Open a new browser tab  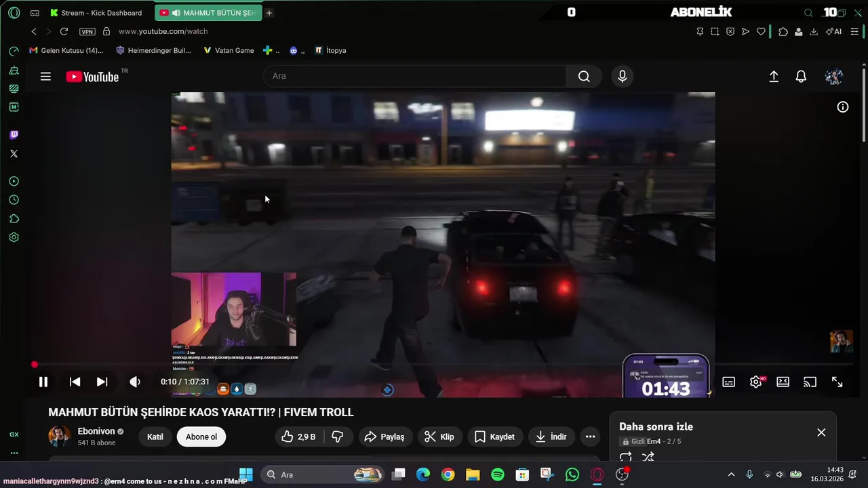[x=269, y=13]
